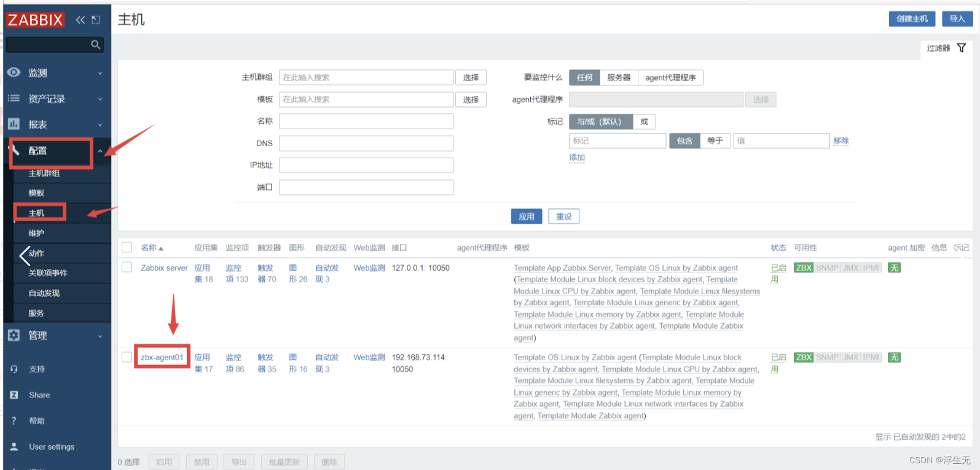
Task: Focus the 主机群组 search input
Action: point(366,77)
